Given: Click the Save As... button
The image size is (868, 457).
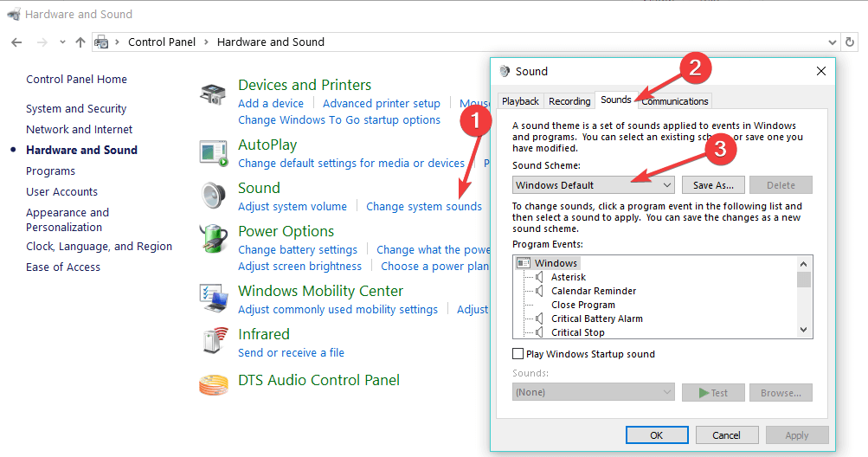Looking at the screenshot, I should coord(713,185).
